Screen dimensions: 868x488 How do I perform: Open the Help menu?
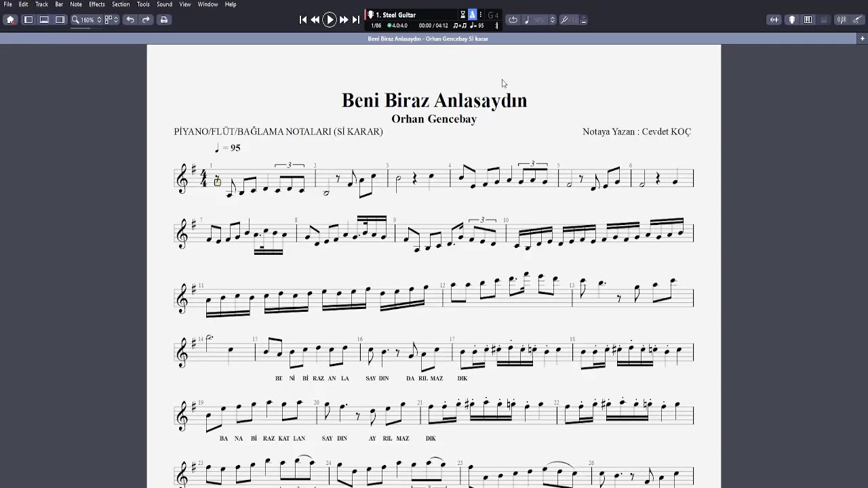pos(231,4)
